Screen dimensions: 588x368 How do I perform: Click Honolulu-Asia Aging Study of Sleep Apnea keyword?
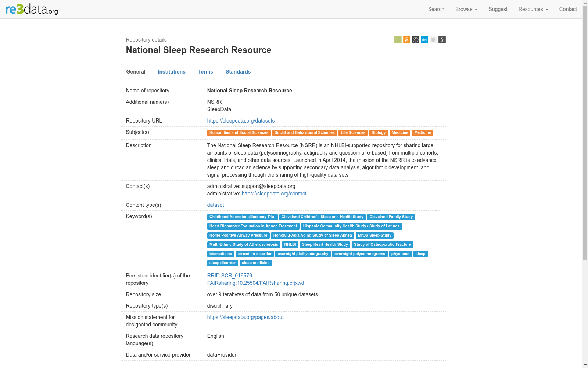click(313, 236)
